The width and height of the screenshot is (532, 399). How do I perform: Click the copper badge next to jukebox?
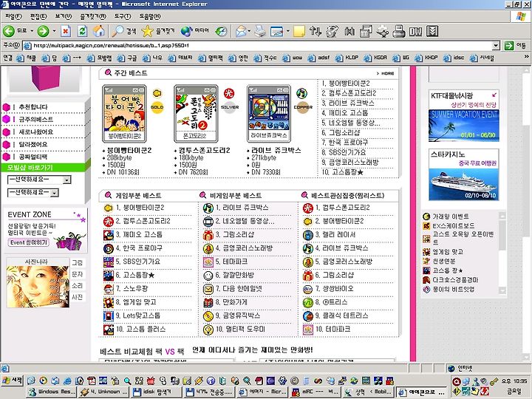click(x=303, y=107)
